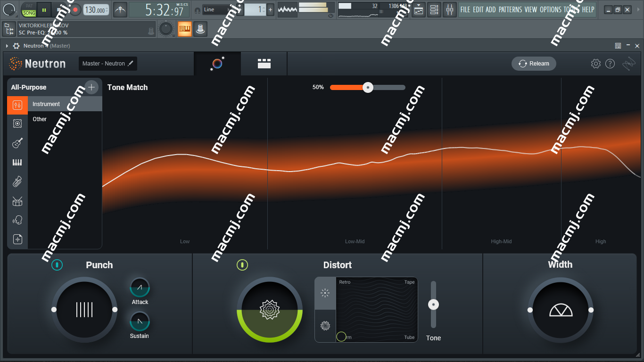Expand plugin wrapper menu arrow beside Neutron
Viewport: 644px width, 362px height.
pos(7,46)
